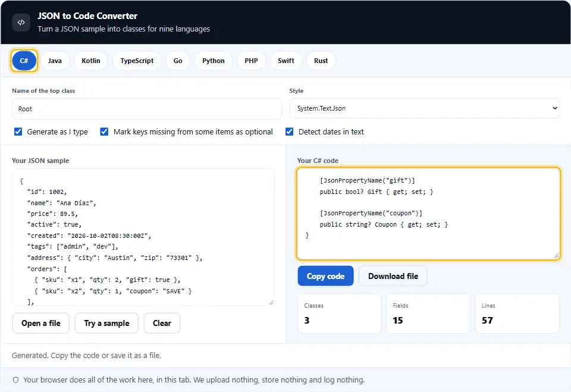
Task: Click the JSON textarea resize handle
Action: [271, 302]
